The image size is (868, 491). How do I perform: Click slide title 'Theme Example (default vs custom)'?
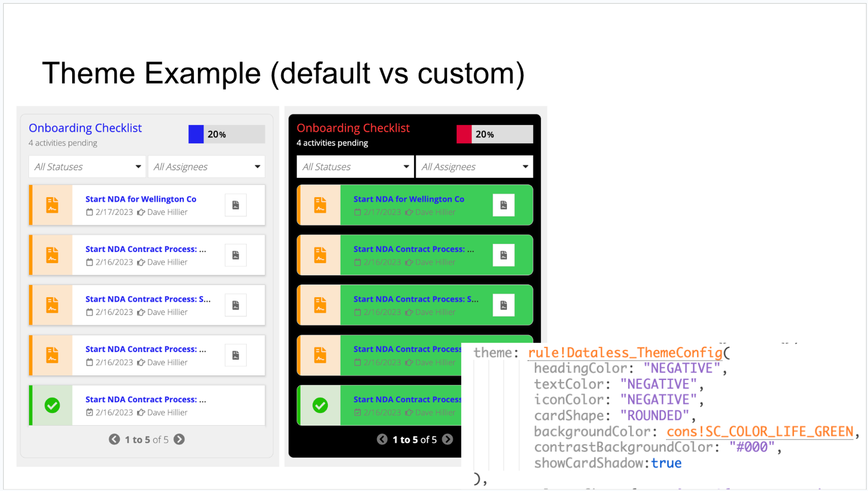click(x=283, y=74)
